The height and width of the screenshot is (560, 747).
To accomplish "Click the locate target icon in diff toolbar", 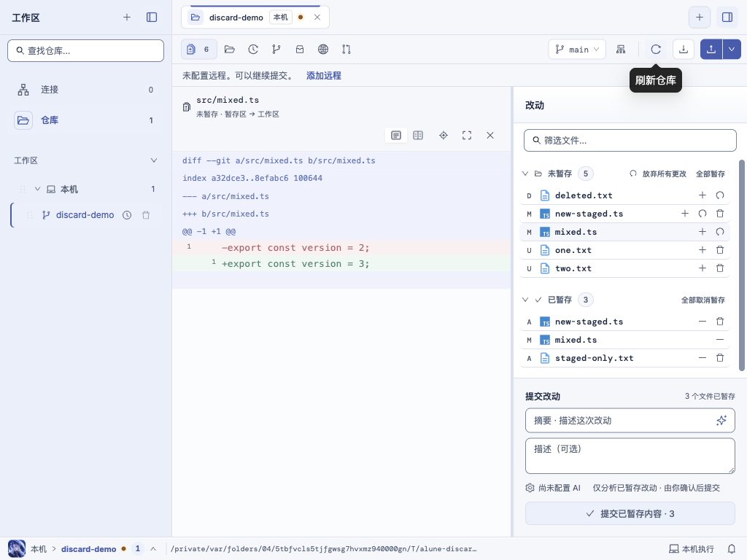I will pyautogui.click(x=444, y=135).
